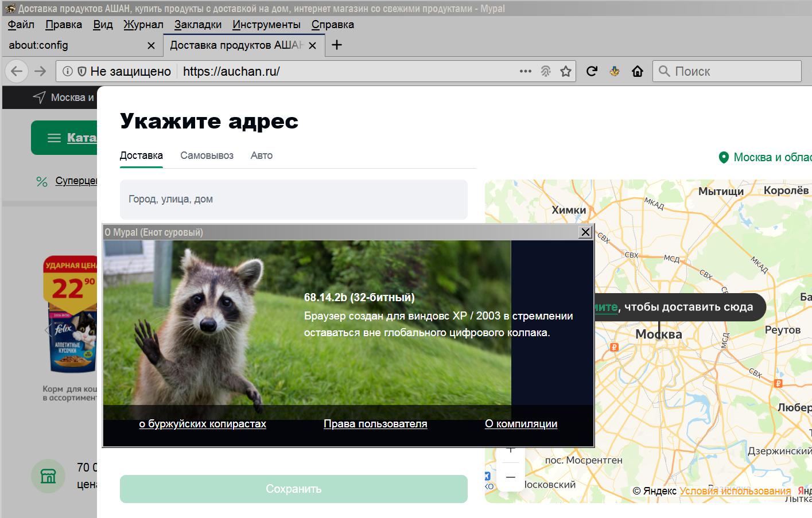Open the Правка menu

coord(64,25)
